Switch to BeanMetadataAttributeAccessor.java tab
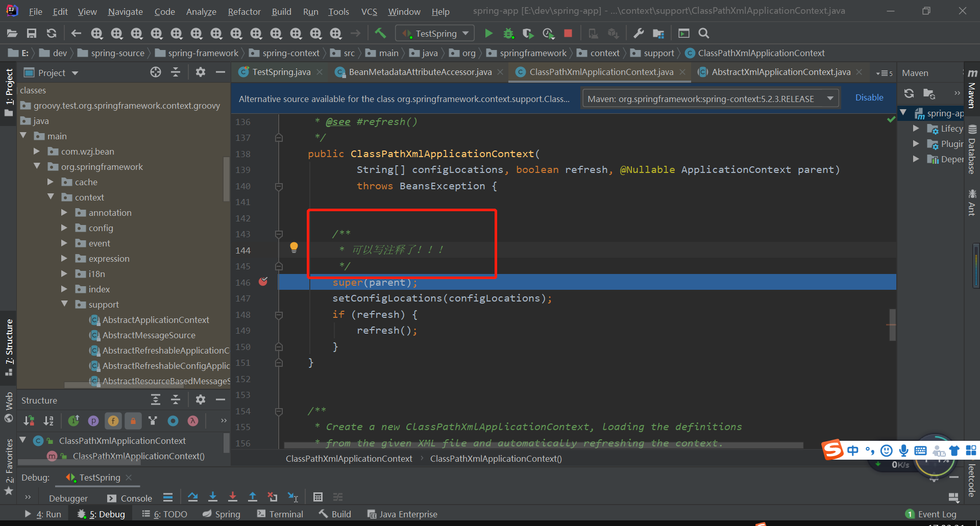 click(419, 72)
